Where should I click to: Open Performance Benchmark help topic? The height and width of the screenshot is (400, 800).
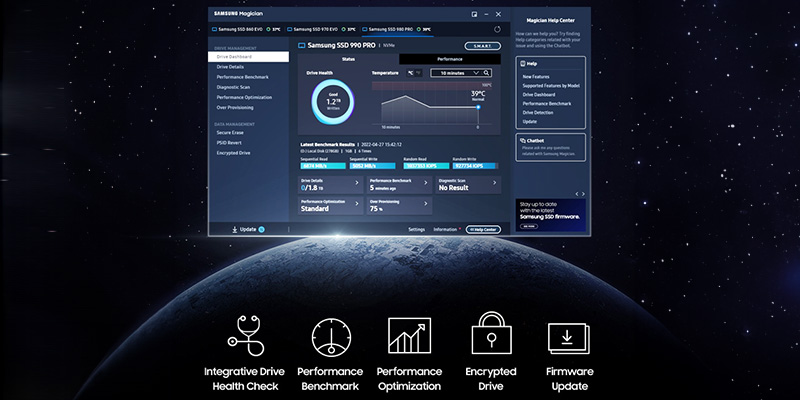(547, 104)
